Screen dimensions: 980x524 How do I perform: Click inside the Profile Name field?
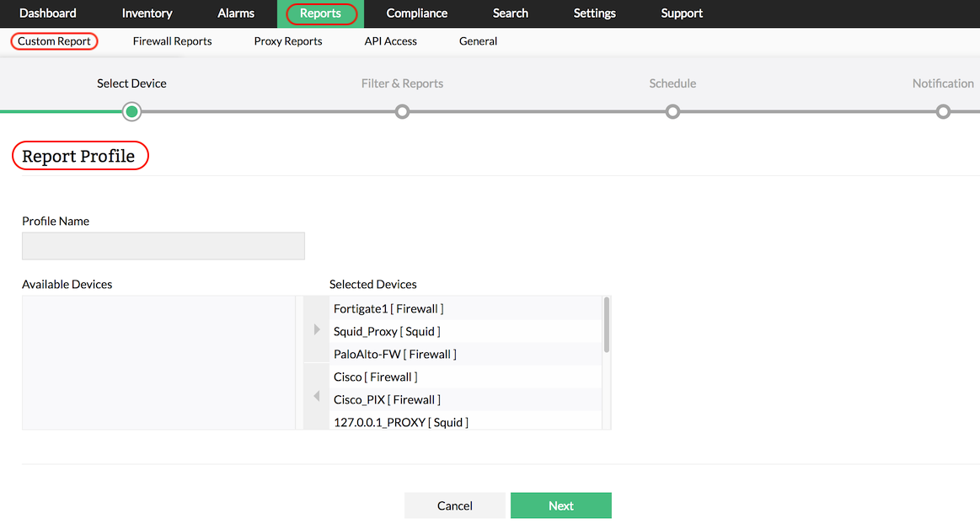tap(163, 245)
